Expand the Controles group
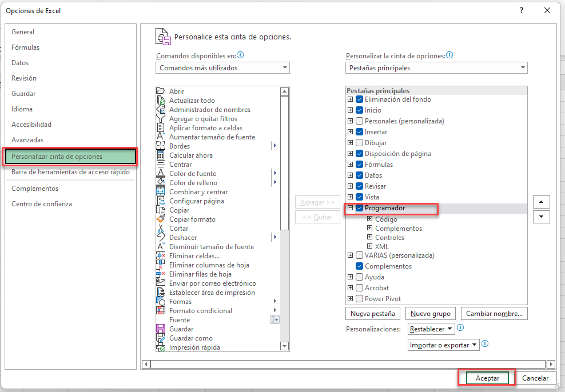 [x=369, y=237]
